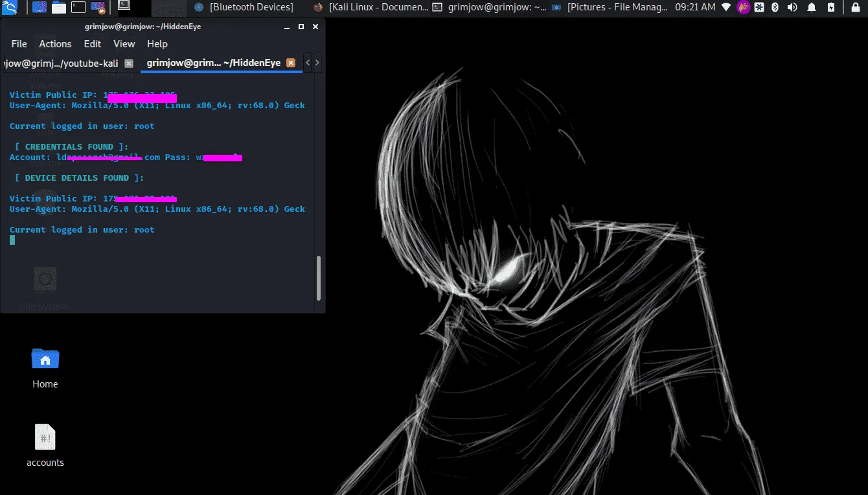The height and width of the screenshot is (495, 868).
Task: Switch to Kali Linux Documentation browser window
Action: point(371,8)
